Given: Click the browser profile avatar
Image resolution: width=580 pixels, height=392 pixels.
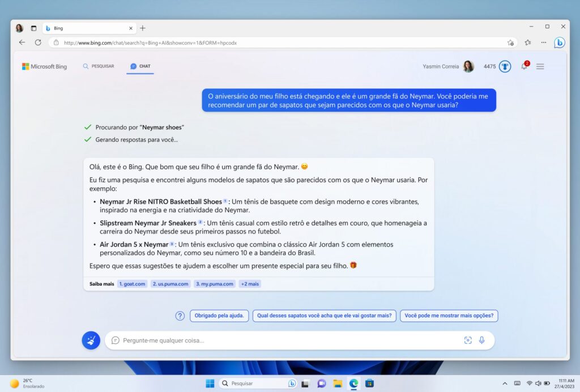Looking at the screenshot, I should (x=19, y=28).
